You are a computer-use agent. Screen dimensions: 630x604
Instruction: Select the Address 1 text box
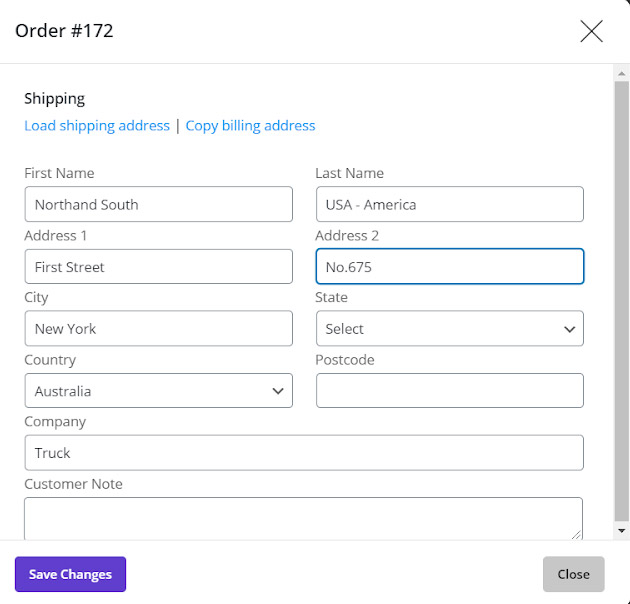(158, 267)
